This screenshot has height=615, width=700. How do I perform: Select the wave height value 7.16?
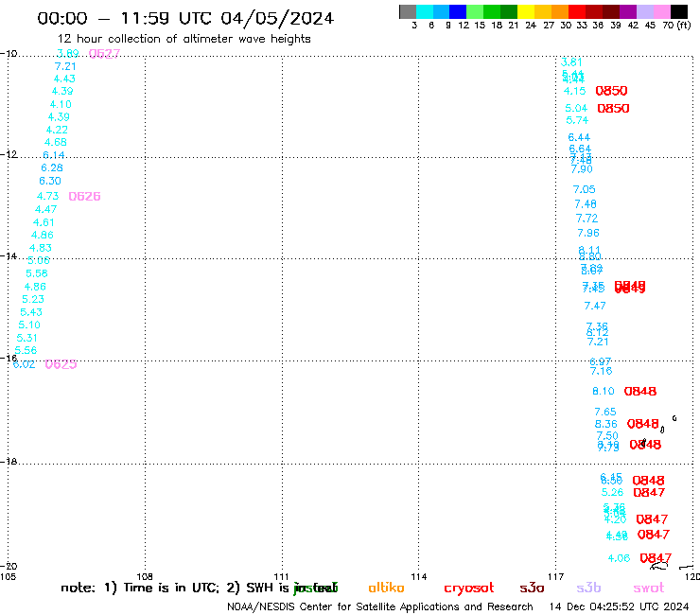(602, 371)
